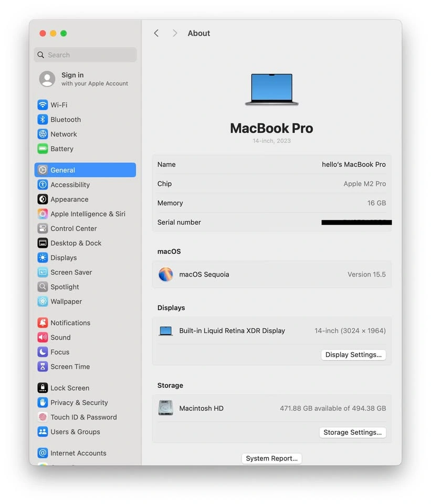The height and width of the screenshot is (504, 431).
Task: Click the System Report button
Action: click(271, 458)
